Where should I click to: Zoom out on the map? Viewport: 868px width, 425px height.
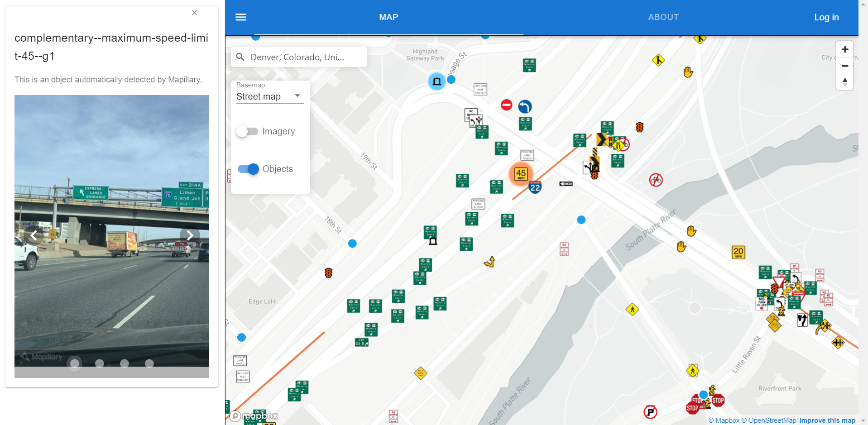[x=845, y=66]
